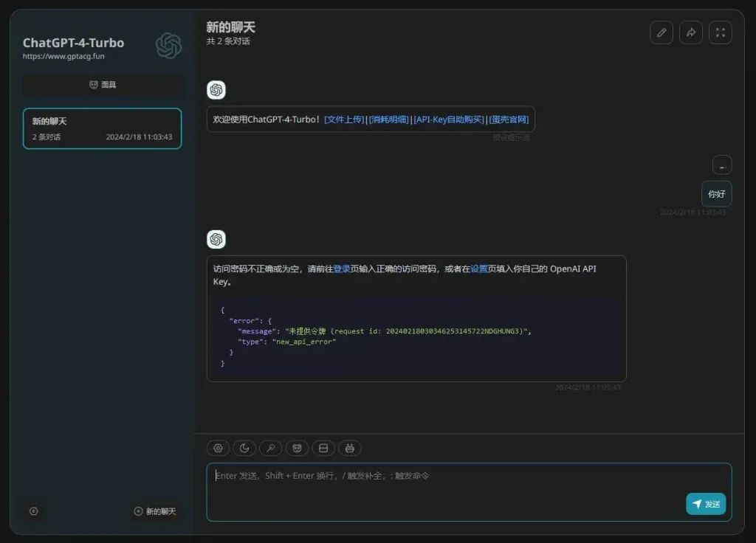Image resolution: width=756 pixels, height=543 pixels.
Task: Click the 设置 link in error message
Action: 479,269
